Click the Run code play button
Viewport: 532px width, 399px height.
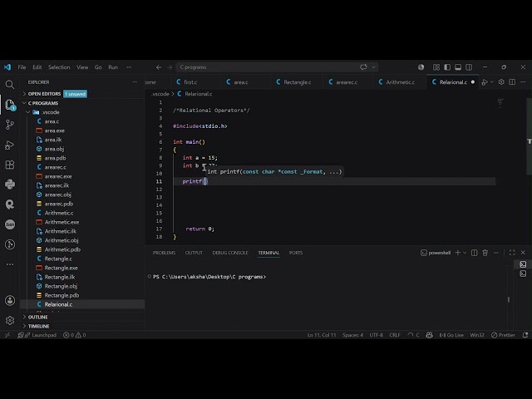click(485, 82)
